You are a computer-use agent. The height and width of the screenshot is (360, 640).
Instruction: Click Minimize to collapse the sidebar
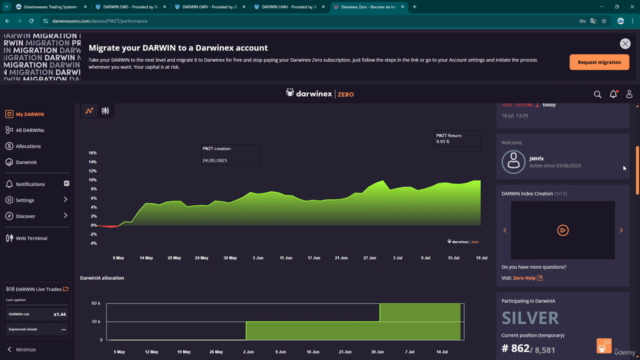point(22,349)
